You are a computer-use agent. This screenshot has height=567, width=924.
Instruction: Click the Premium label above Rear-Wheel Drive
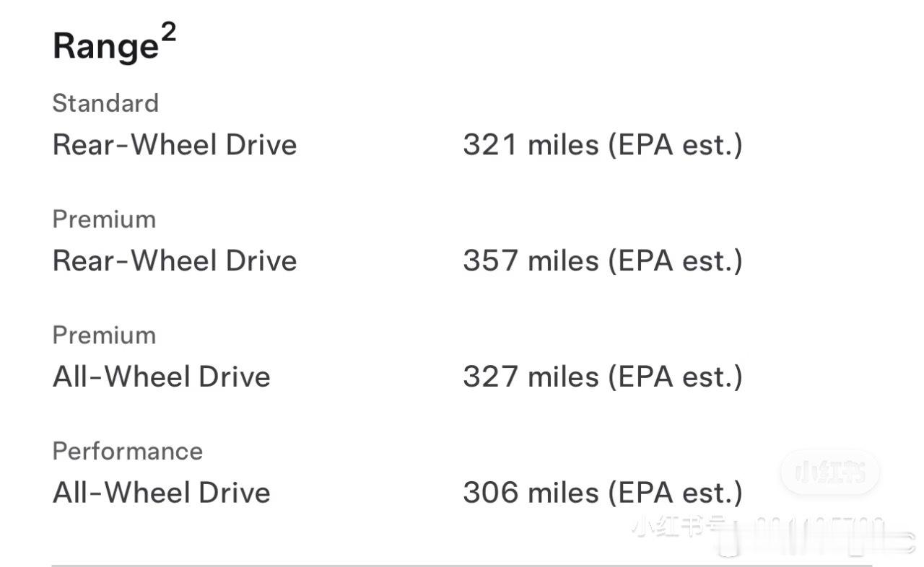pyautogui.click(x=104, y=219)
